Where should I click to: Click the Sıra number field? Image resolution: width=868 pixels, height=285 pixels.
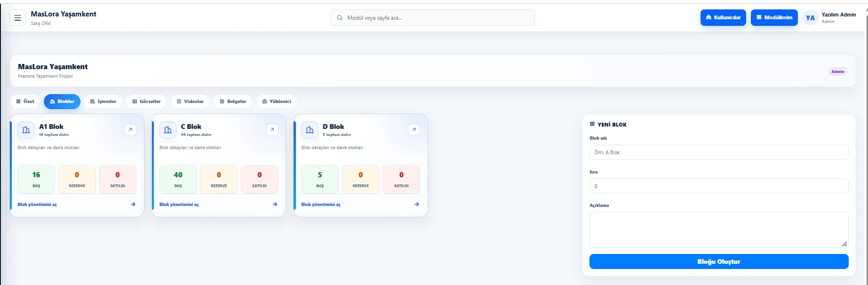click(719, 186)
